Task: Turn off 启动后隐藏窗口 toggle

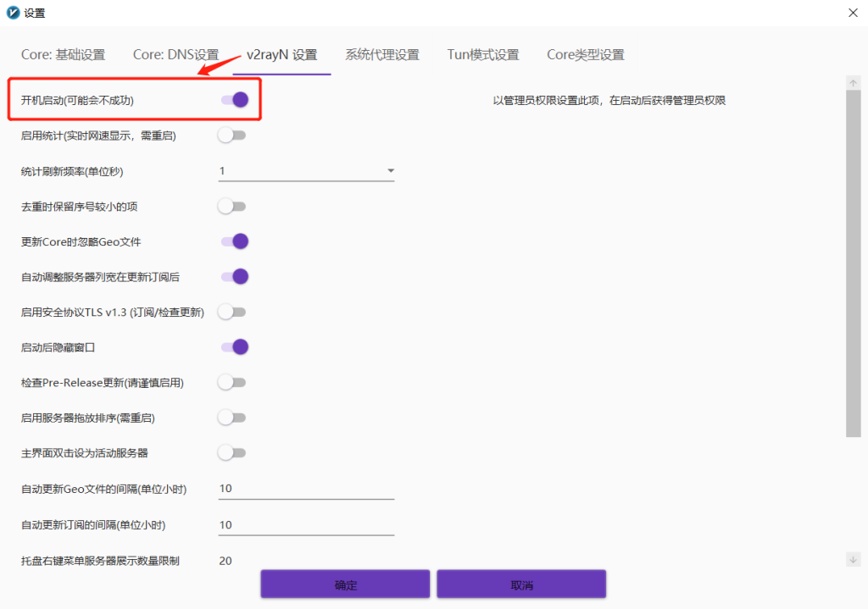Action: [234, 347]
